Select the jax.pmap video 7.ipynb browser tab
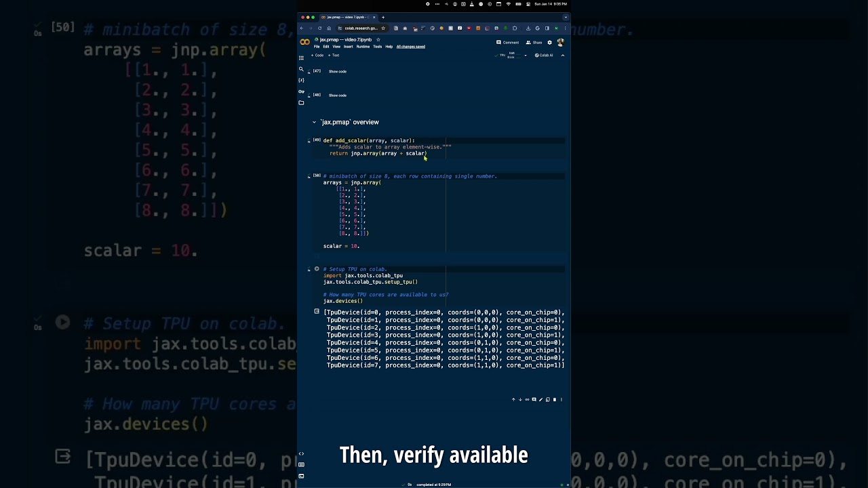The image size is (868, 488). (x=348, y=17)
